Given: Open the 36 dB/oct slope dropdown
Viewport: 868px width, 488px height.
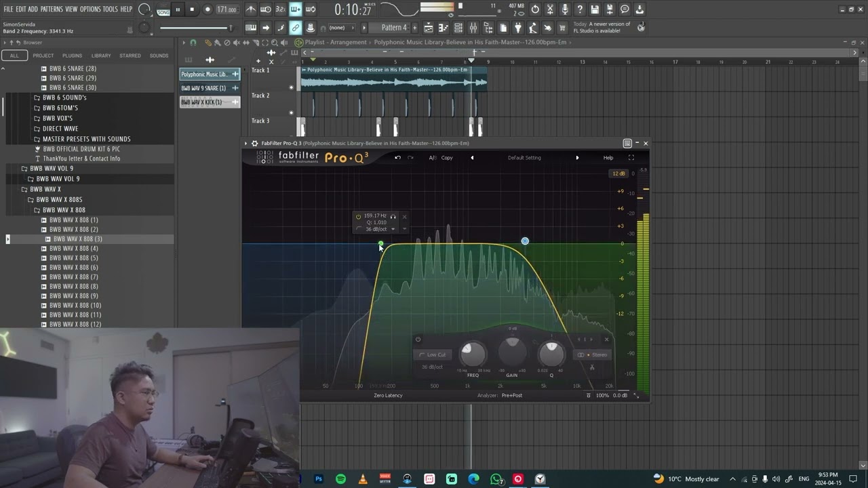Looking at the screenshot, I should click(x=380, y=229).
